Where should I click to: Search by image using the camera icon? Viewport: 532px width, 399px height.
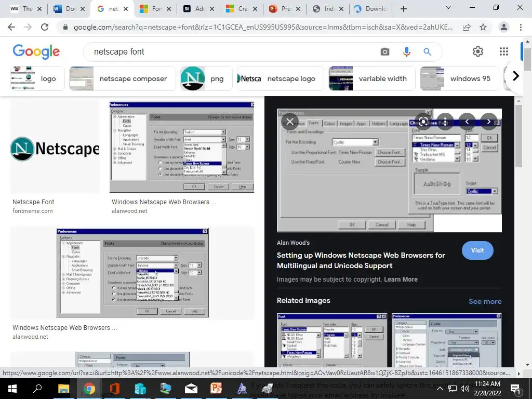click(x=385, y=51)
